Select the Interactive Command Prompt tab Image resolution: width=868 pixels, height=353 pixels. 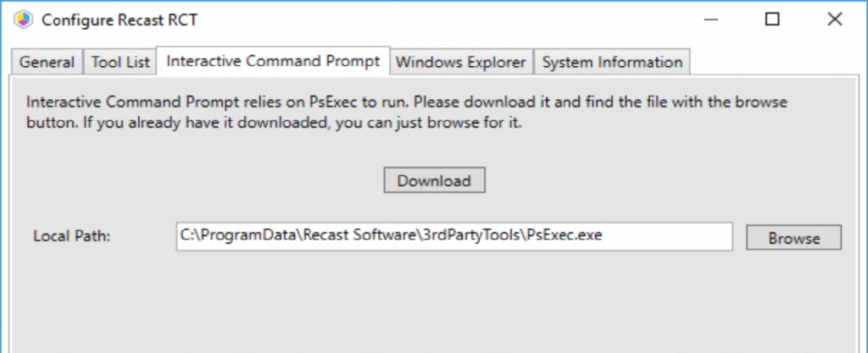[273, 61]
